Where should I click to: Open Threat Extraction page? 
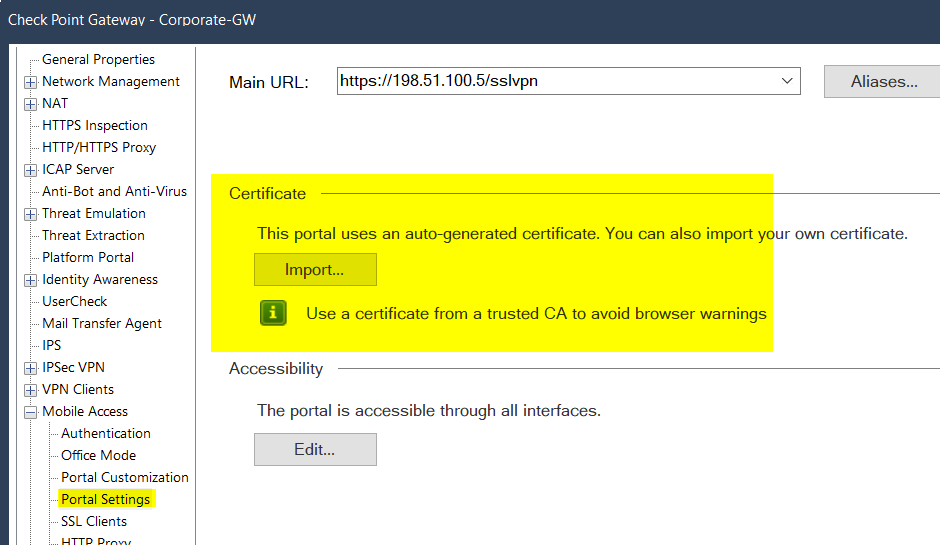pyautogui.click(x=94, y=236)
